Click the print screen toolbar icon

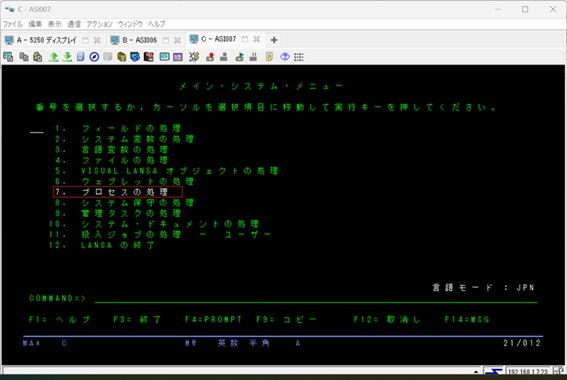pos(8,57)
